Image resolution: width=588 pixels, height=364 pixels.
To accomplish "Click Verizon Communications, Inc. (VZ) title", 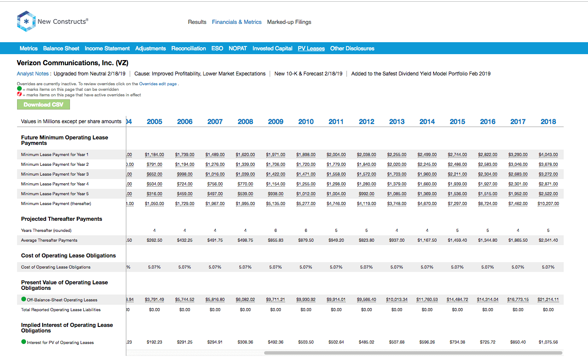I will pos(73,63).
